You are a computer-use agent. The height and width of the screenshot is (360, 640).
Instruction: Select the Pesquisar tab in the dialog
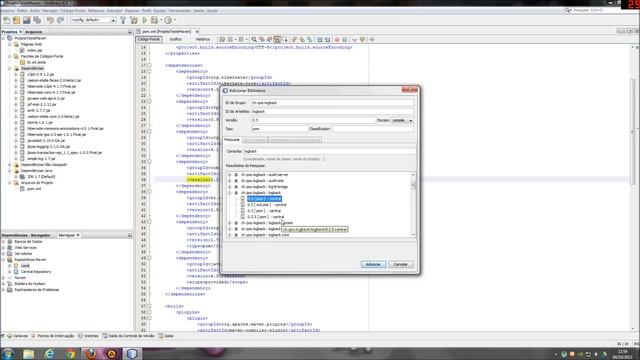point(232,140)
